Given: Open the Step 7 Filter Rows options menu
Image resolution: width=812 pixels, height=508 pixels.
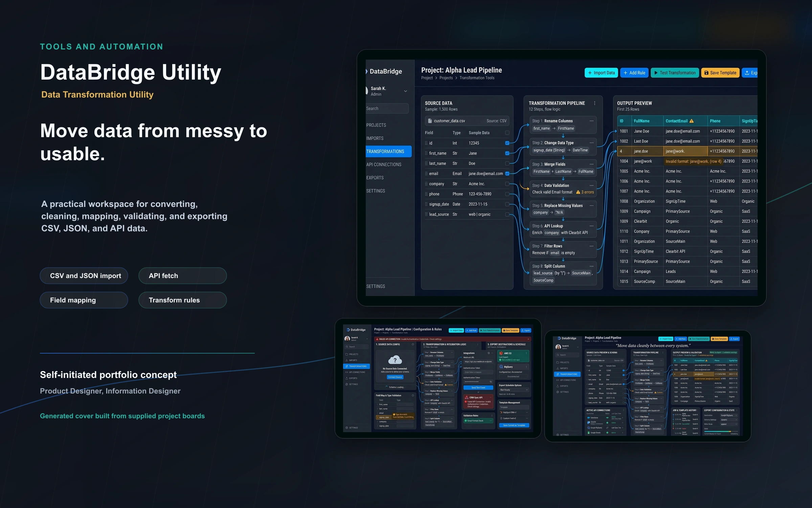Looking at the screenshot, I should 591,246.
